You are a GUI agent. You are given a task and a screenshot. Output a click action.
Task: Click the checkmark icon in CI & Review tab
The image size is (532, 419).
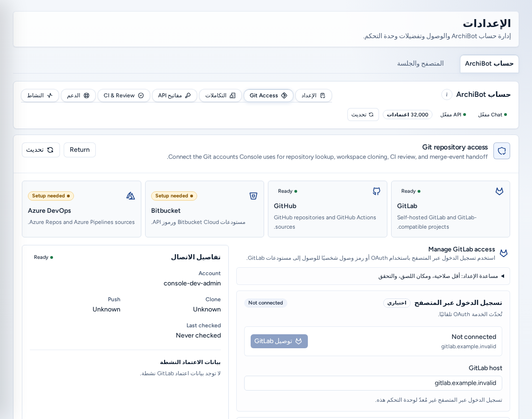coord(141,95)
